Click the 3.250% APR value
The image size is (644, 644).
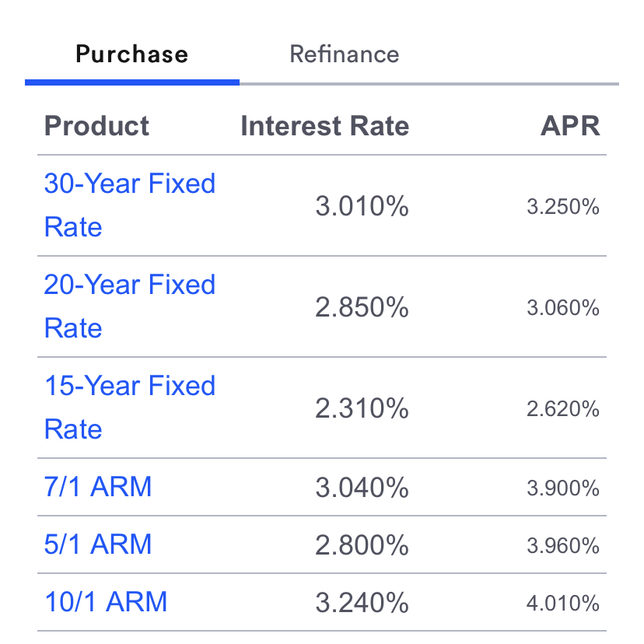click(564, 207)
